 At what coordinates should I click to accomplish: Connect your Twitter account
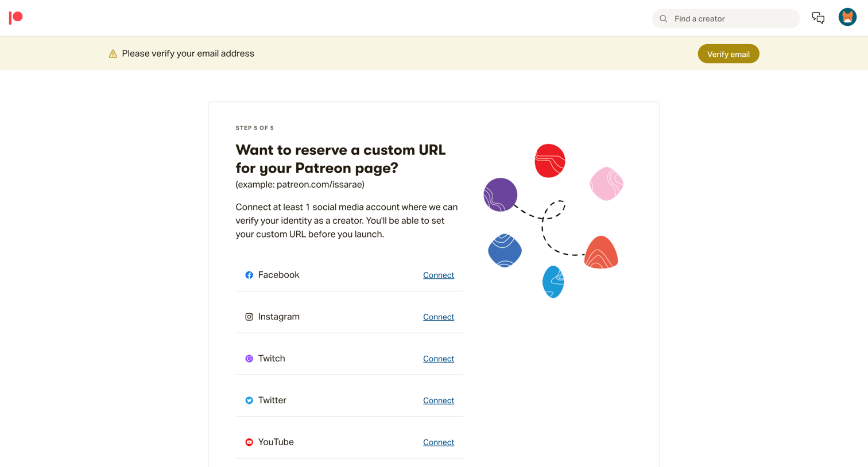[x=439, y=401]
